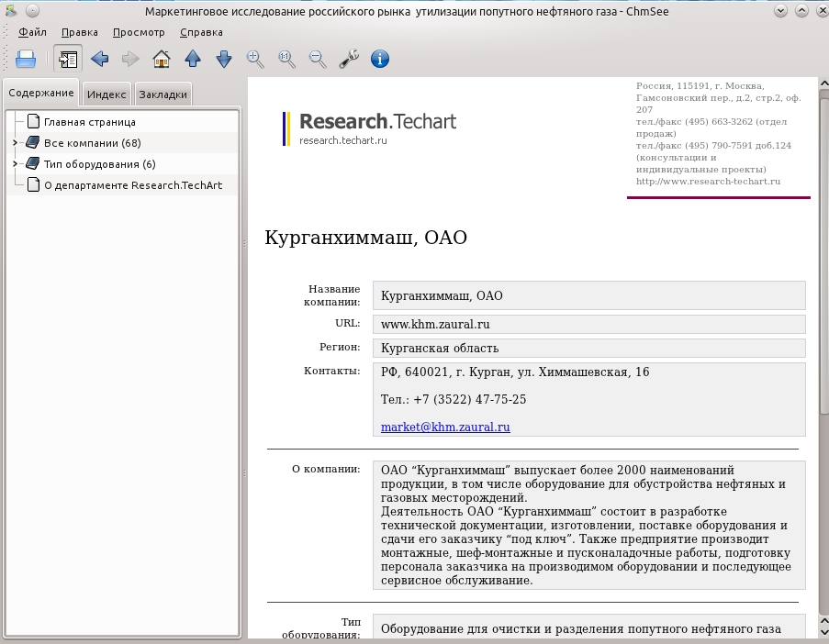Jump to previous page up arrow icon

point(193,59)
